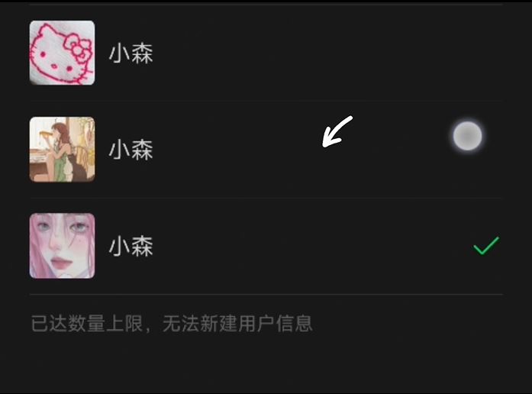Tap 小森 name beside pink-haired portrait

(131, 246)
